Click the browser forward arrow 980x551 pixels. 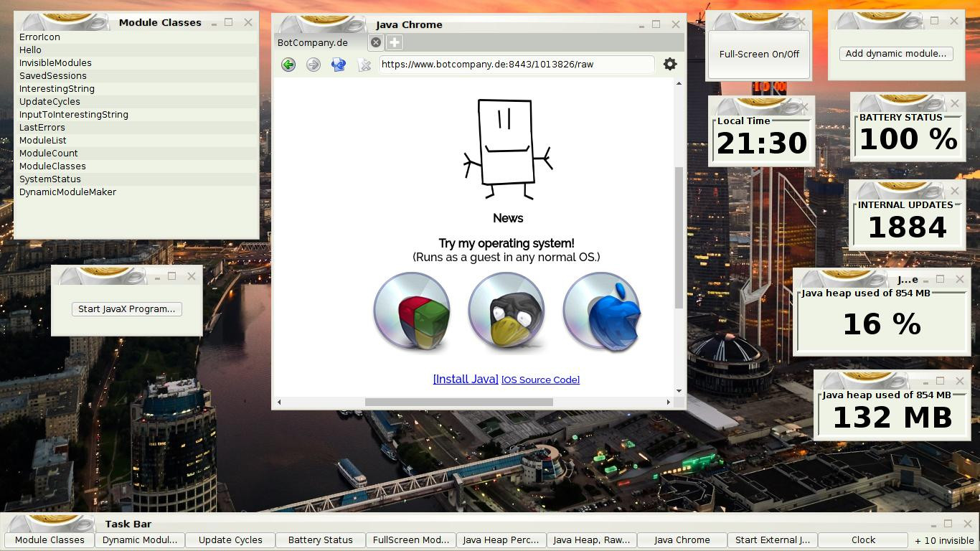(x=314, y=65)
